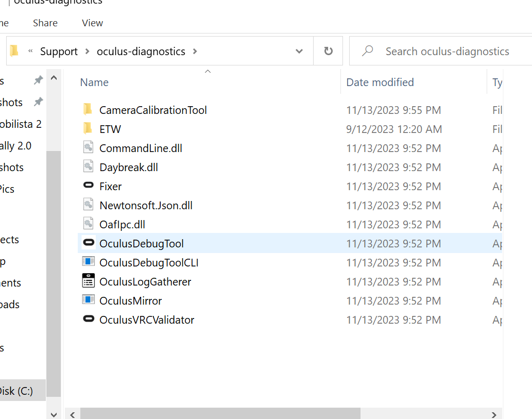Click the horizontal scrollbar right arrow
532x419 pixels.
coord(494,415)
